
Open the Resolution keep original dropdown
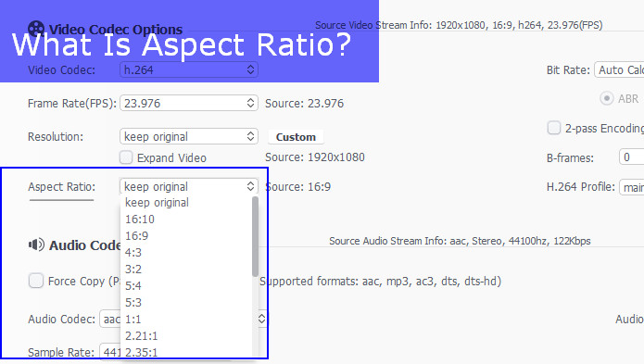[x=189, y=136]
